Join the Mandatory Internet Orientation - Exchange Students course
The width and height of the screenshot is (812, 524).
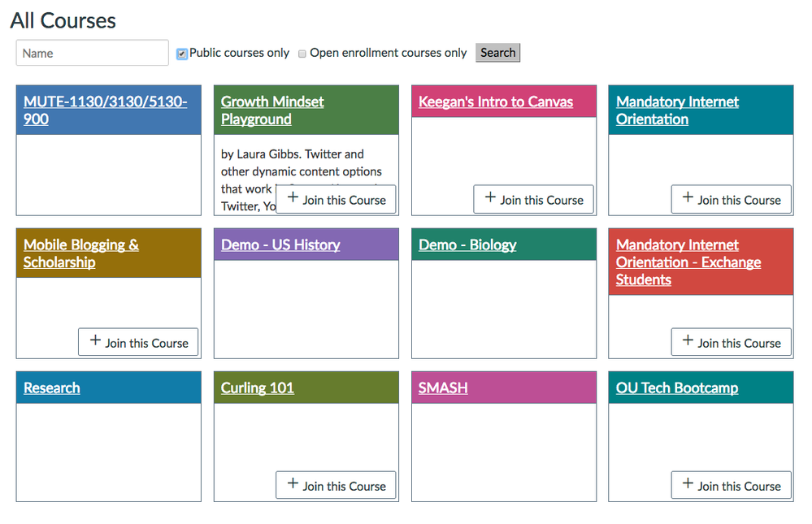(x=731, y=342)
